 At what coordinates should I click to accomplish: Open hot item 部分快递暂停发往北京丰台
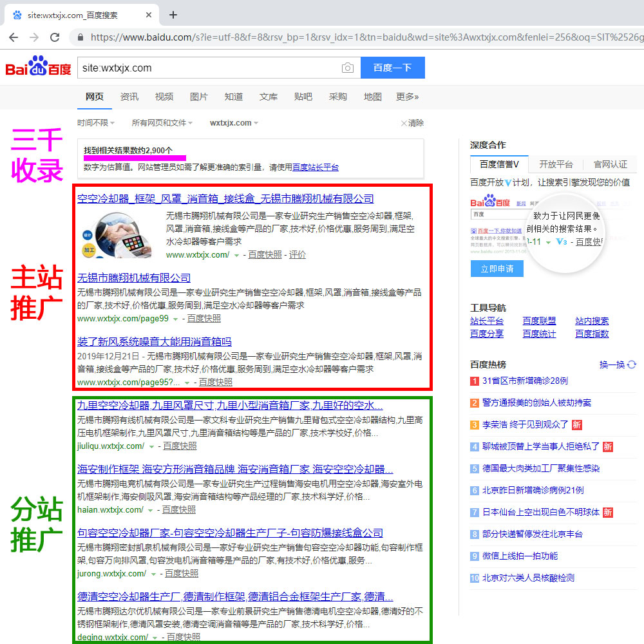point(533,534)
